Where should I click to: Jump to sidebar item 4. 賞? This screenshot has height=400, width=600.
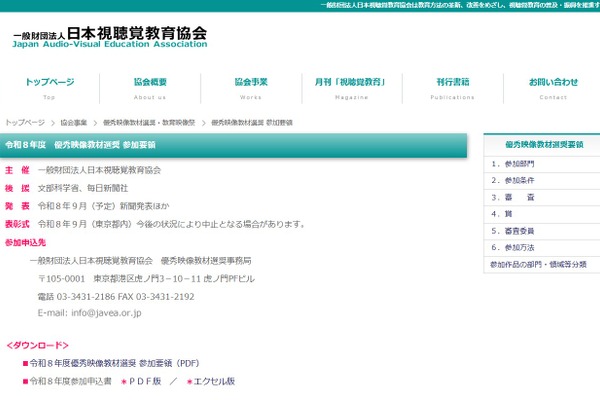541,214
